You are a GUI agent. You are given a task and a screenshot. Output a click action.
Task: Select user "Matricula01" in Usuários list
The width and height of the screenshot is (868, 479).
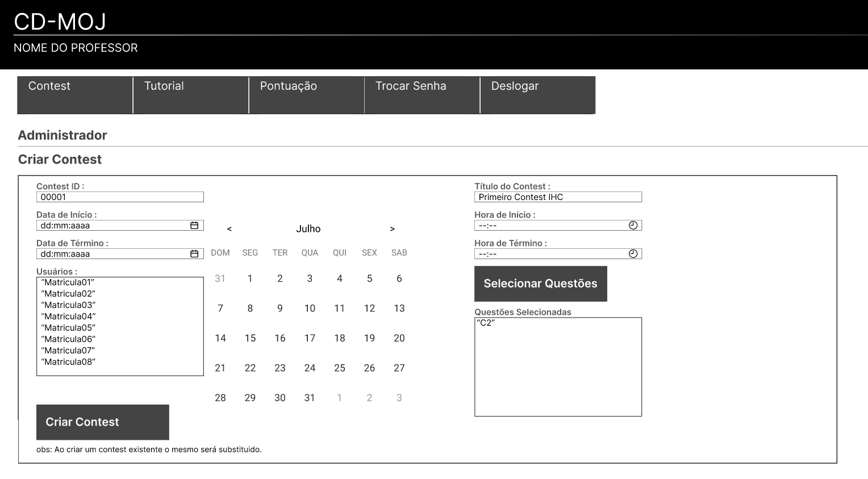pyautogui.click(x=68, y=282)
